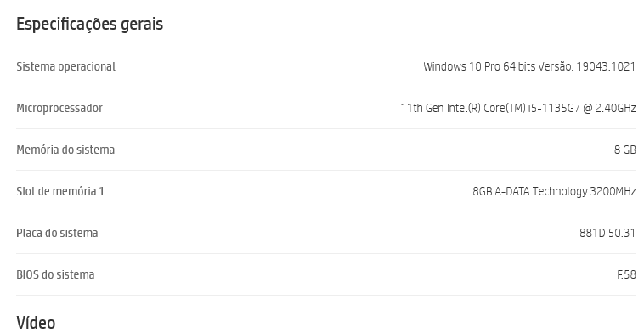
Task: Click the Microprocessador row
Action: (x=326, y=108)
